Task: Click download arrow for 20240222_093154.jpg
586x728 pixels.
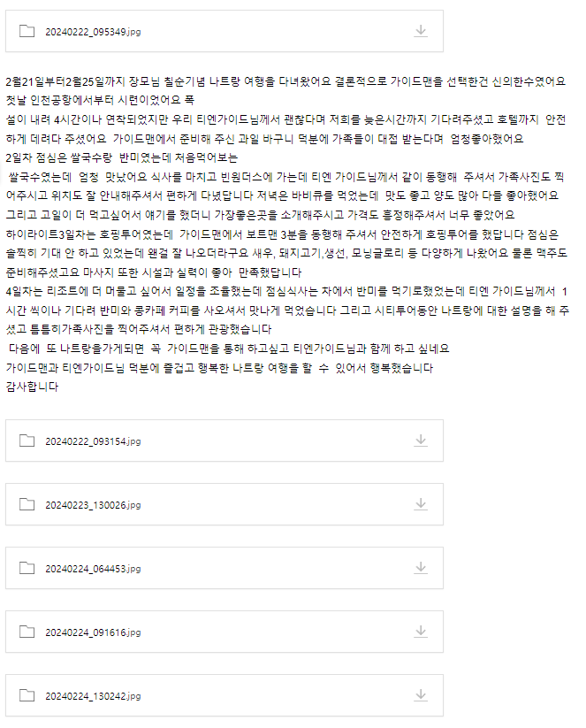Action: (421, 441)
